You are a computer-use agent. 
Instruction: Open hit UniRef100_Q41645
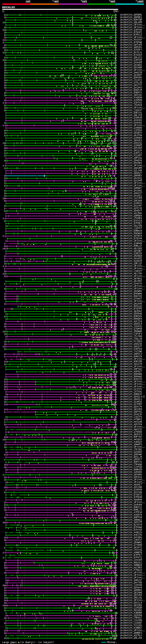tap(131, 304)
